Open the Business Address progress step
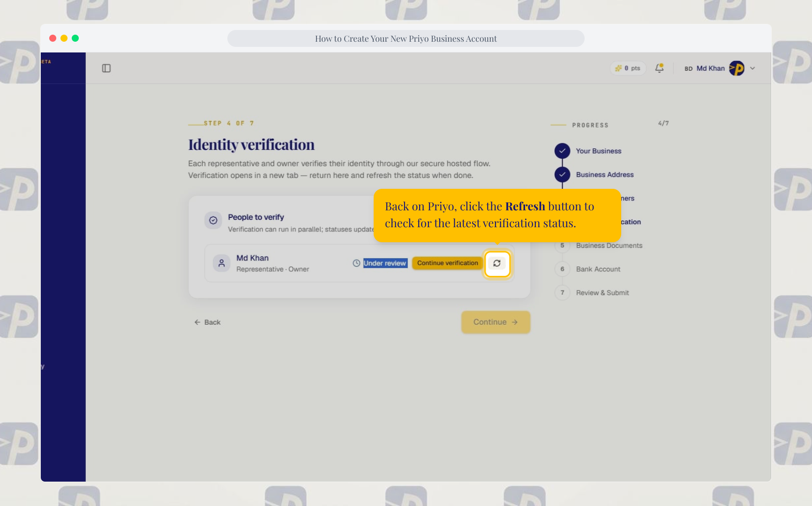This screenshot has height=506, width=812. point(605,175)
